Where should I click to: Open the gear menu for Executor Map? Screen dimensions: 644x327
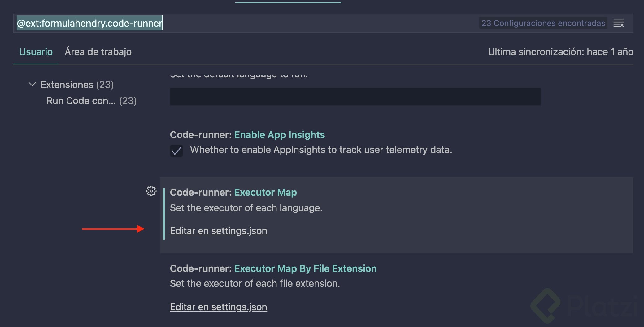click(151, 191)
